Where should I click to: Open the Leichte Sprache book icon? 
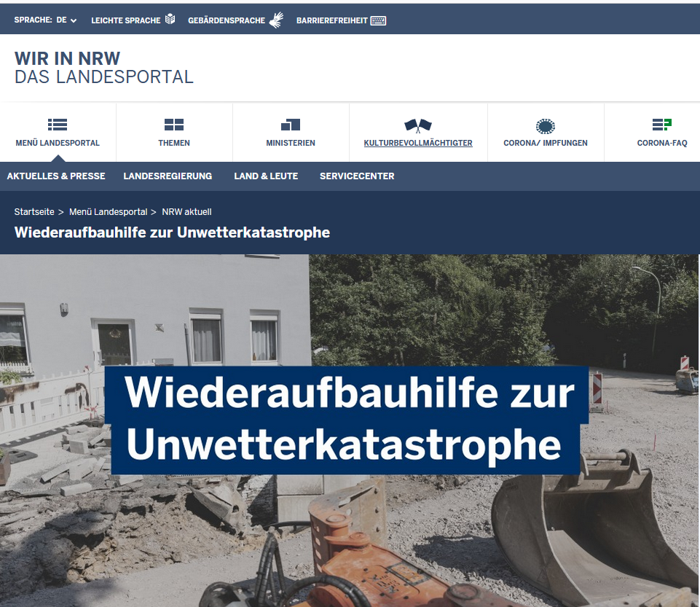170,20
